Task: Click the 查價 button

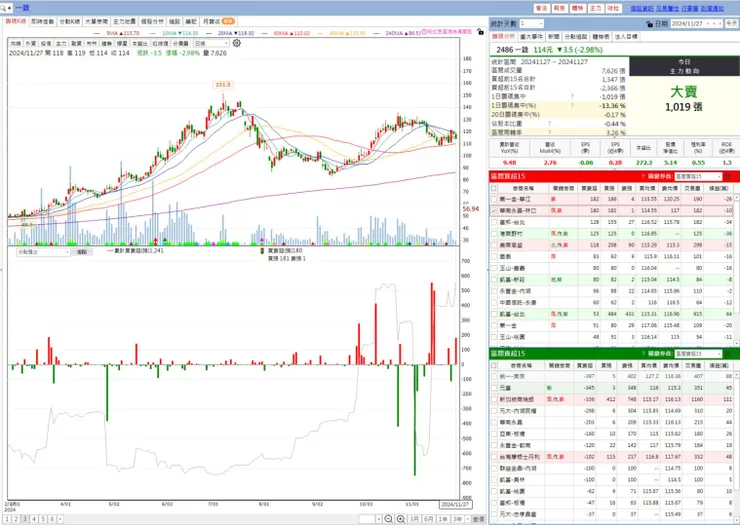Action: pos(479,519)
